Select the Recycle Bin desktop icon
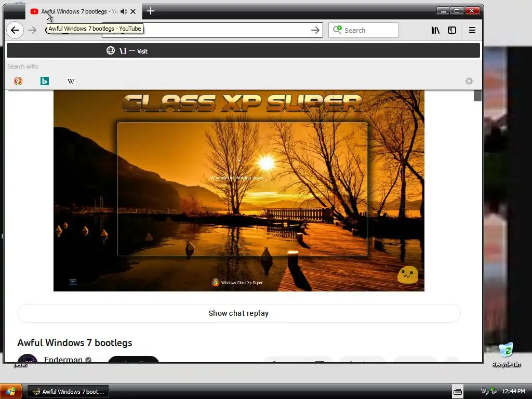Image resolution: width=532 pixels, height=399 pixels. tap(506, 354)
